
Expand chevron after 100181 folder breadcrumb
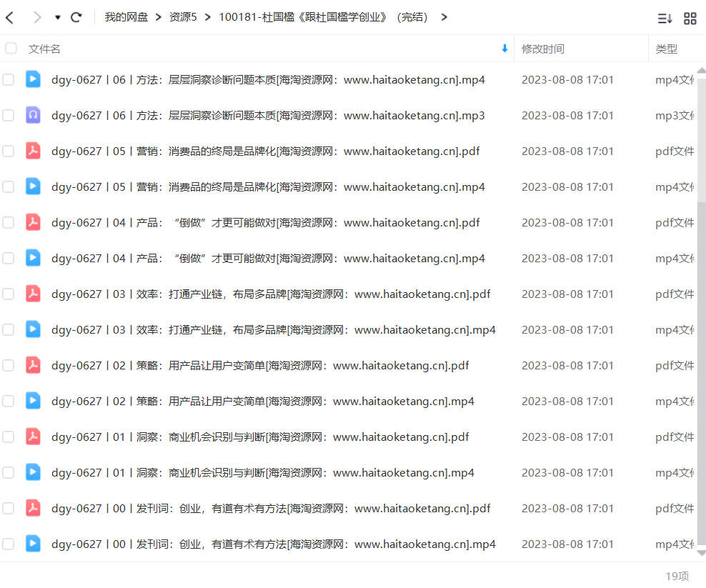click(444, 17)
